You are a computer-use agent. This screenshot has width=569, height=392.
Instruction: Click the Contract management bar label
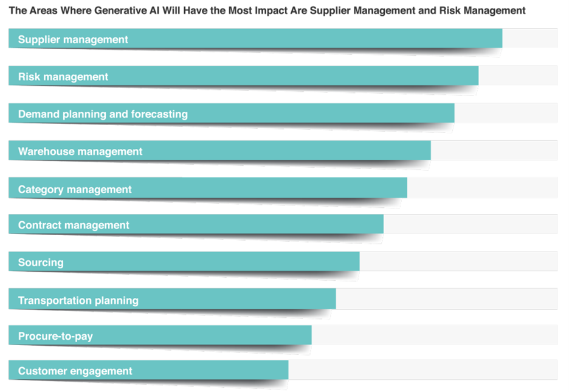(74, 225)
